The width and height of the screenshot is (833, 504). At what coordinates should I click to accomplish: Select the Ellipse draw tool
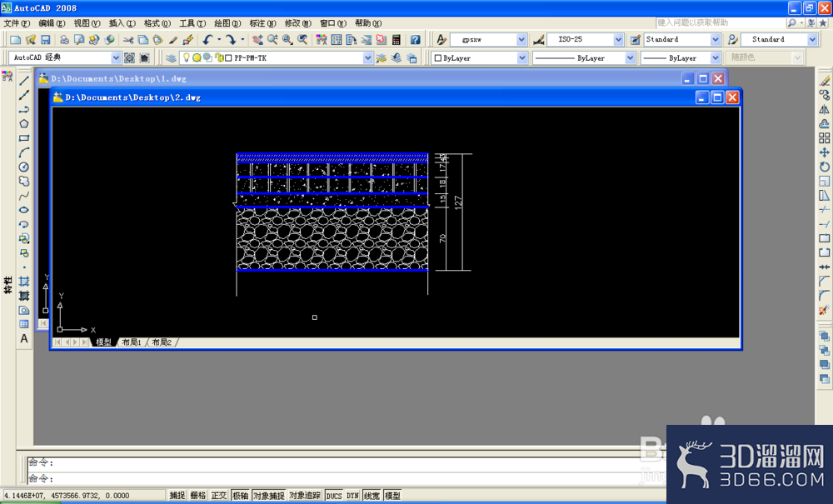coord(24,210)
